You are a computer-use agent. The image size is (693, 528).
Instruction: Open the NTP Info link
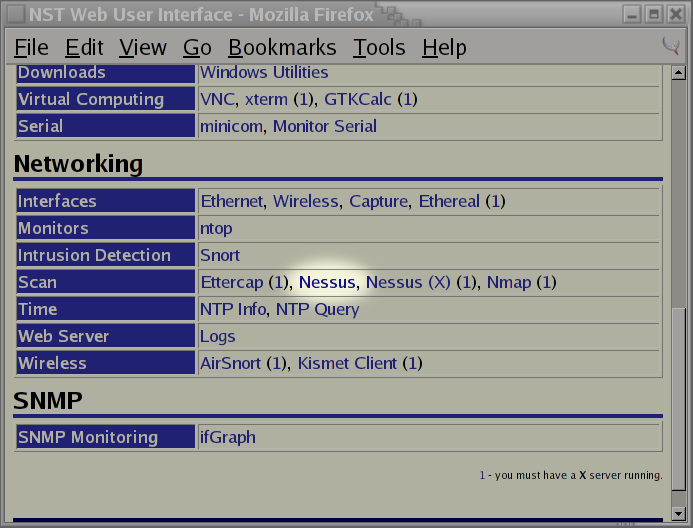point(233,309)
